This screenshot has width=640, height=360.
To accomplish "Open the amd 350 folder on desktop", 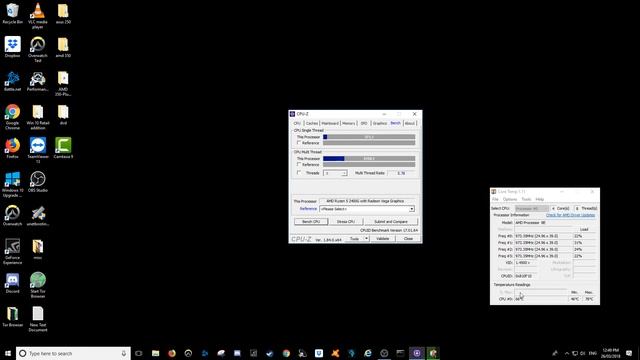I will point(63,47).
